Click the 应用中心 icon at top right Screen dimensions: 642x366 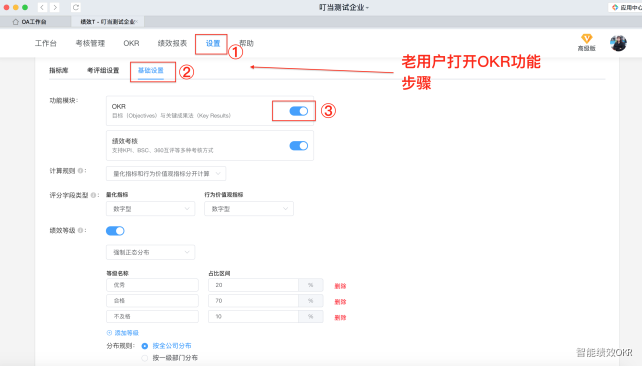pos(615,7)
